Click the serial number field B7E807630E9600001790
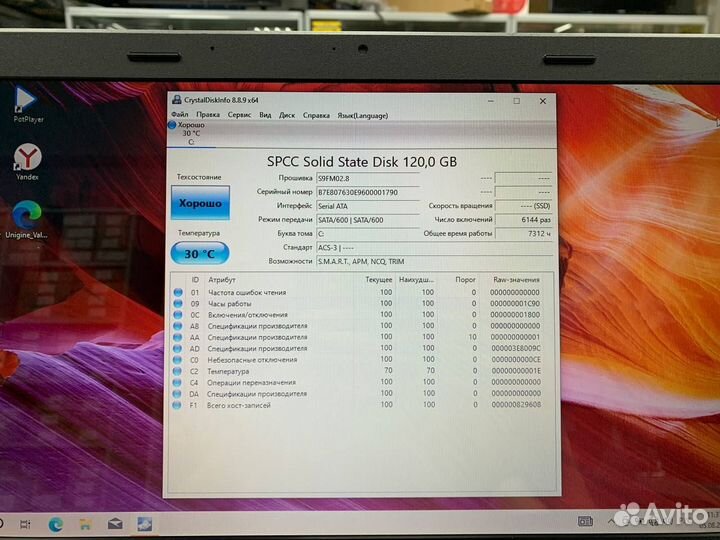Viewport: 720px width, 540px height. click(x=368, y=192)
